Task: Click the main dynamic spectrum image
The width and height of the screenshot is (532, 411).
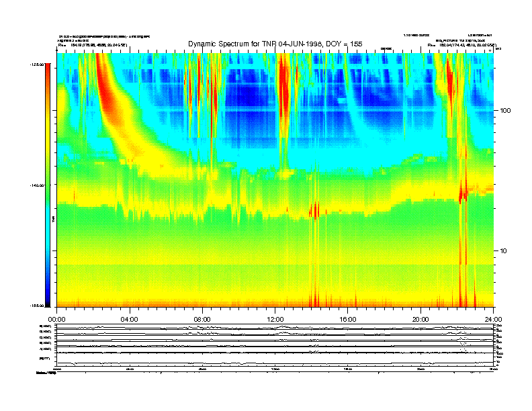Action: click(275, 180)
